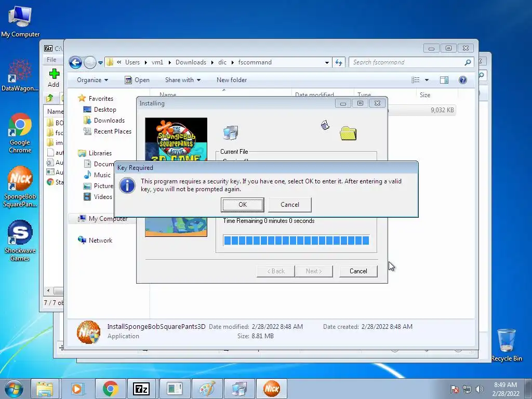Click the computer icon in the installer

tap(231, 132)
